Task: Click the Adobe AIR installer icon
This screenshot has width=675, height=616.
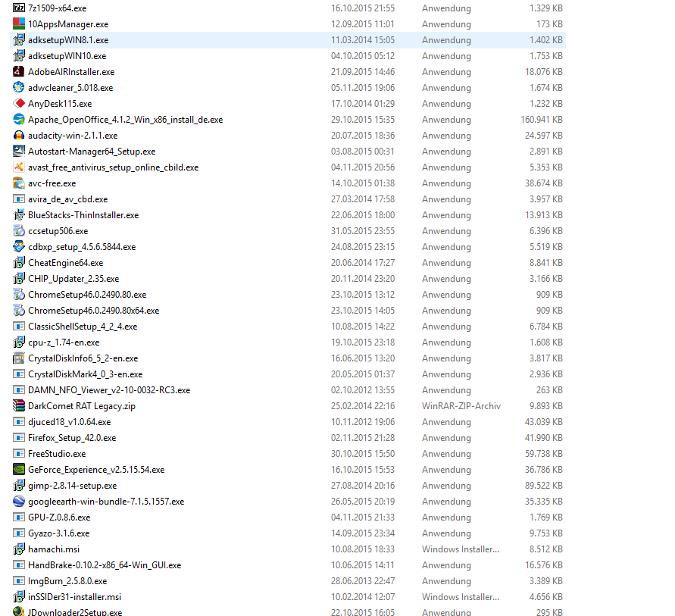Action: (18, 71)
